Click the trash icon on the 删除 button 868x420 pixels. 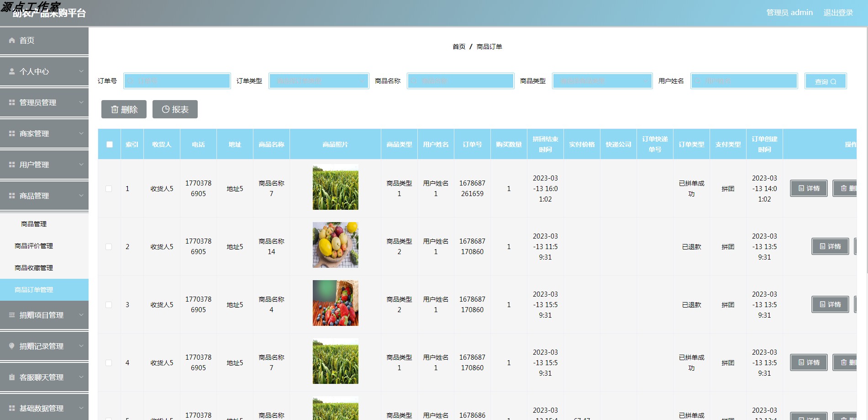[116, 109]
